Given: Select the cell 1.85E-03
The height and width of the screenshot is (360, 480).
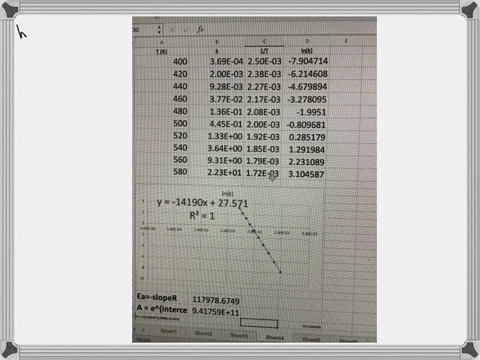Looking at the screenshot, I should coord(263,149).
